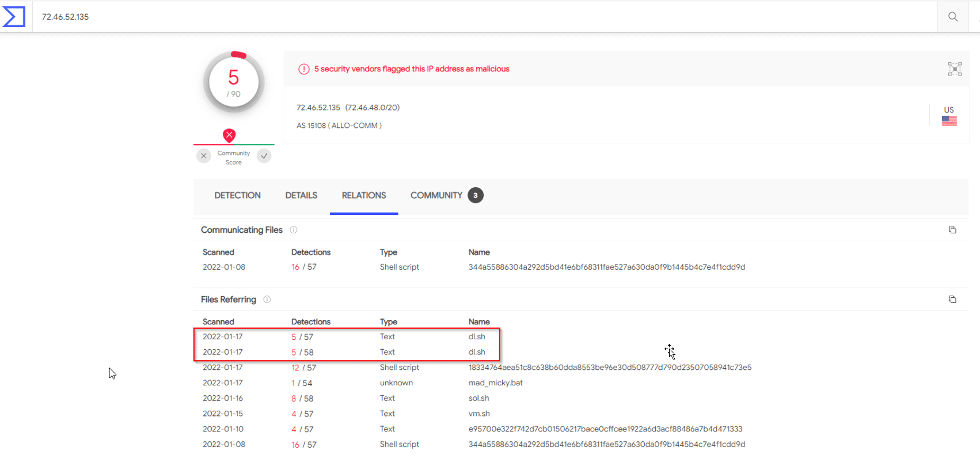Open the graph view icon

click(955, 69)
